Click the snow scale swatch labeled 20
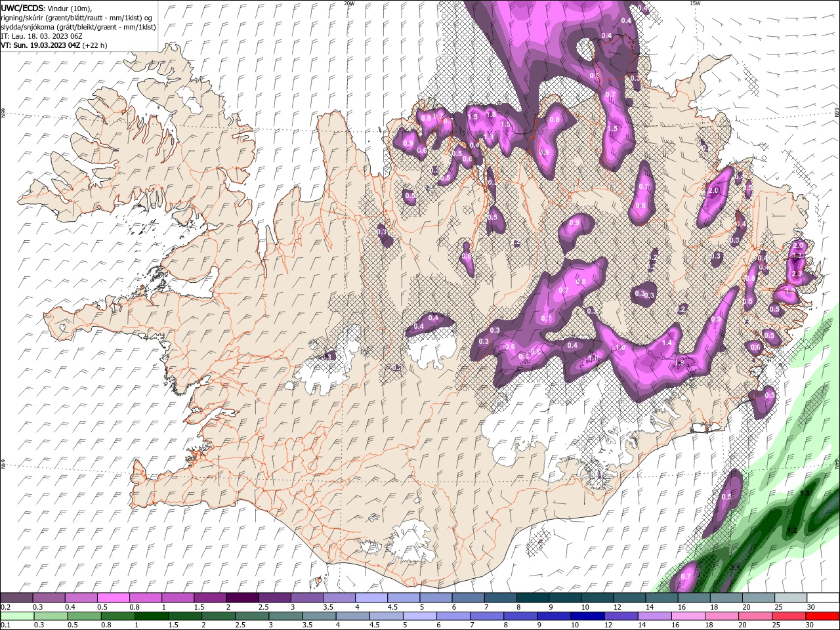Viewport: 840px width, 630px height. click(757, 598)
